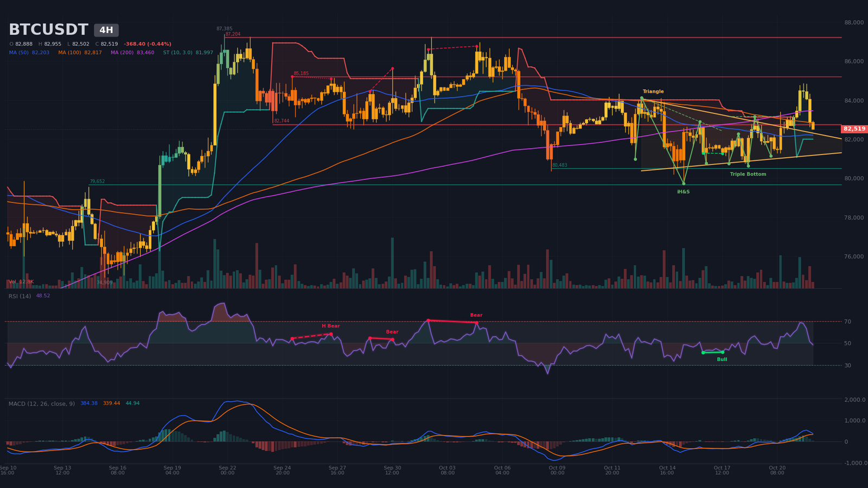Select the high value H 82,955

pyautogui.click(x=50, y=44)
